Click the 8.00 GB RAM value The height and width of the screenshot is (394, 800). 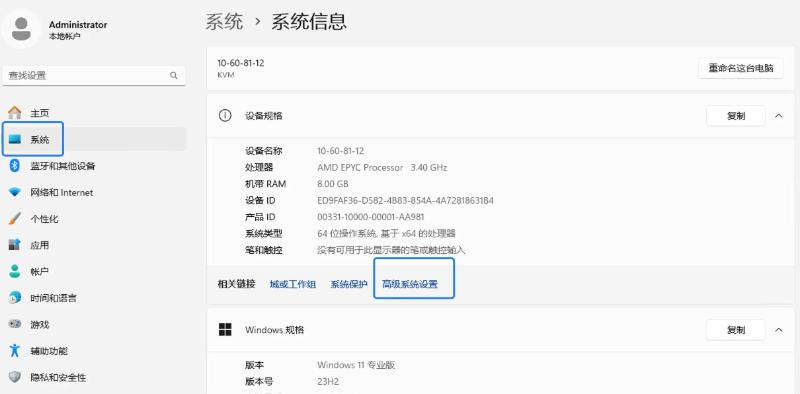[x=333, y=184]
